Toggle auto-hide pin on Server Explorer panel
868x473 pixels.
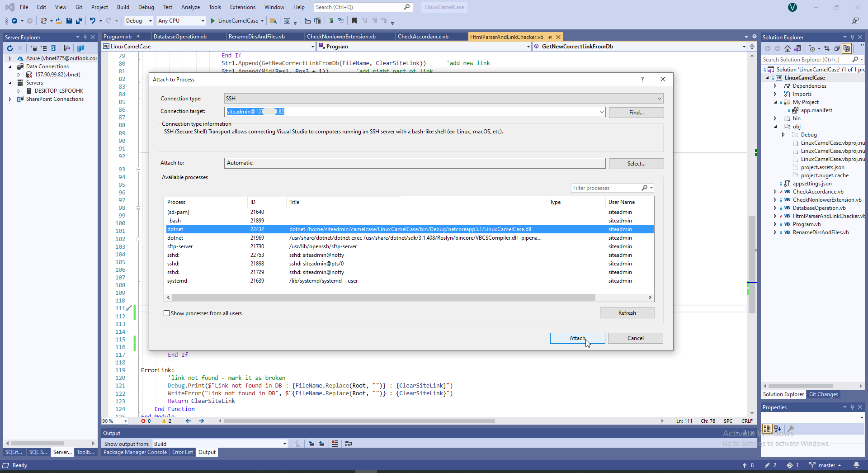pyautogui.click(x=85, y=37)
